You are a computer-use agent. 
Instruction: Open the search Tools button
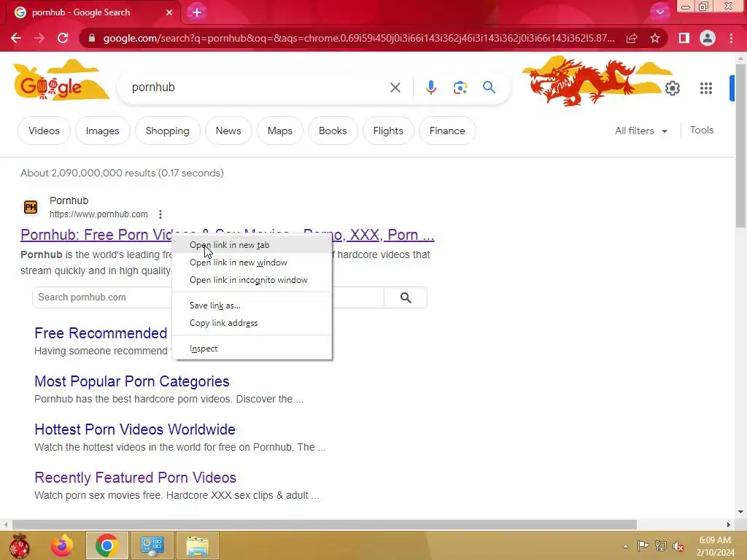(702, 130)
